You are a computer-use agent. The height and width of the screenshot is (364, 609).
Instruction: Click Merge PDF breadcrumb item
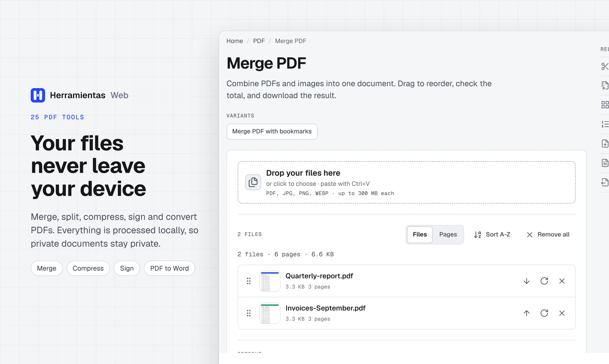pyautogui.click(x=291, y=41)
